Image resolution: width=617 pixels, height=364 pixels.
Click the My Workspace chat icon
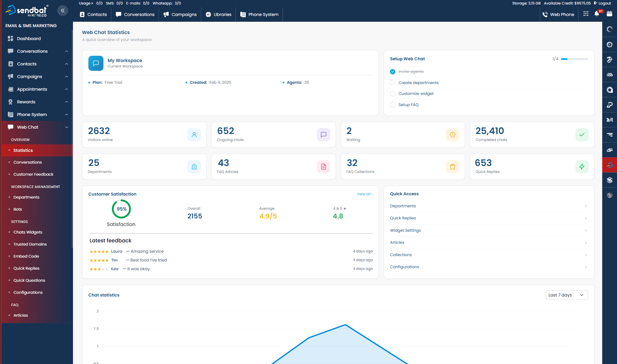(x=96, y=63)
